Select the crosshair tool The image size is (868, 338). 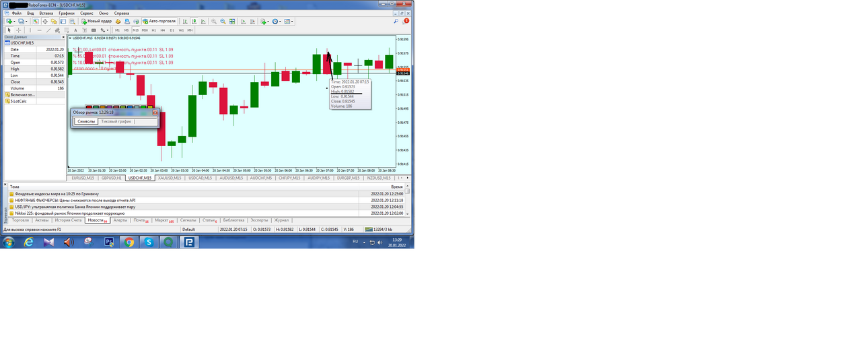tap(19, 30)
